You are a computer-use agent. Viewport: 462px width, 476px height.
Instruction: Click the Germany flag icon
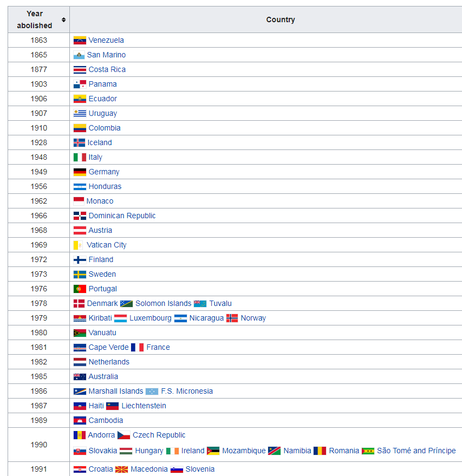[80, 172]
